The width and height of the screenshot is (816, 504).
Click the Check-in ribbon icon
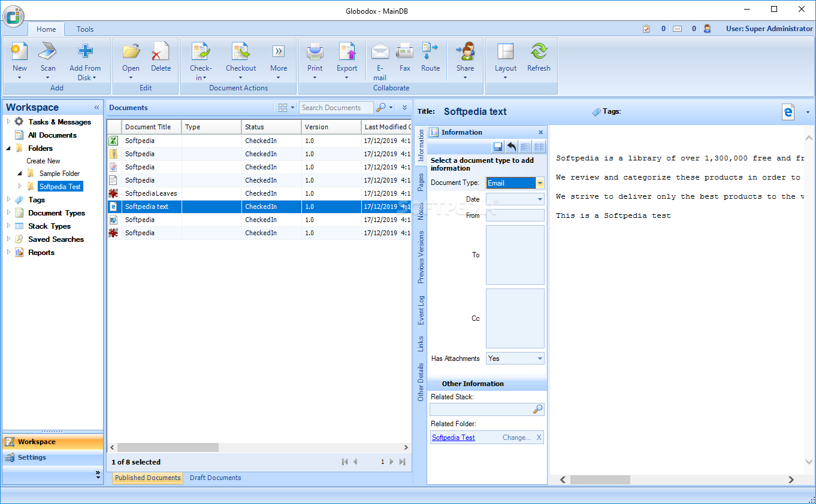pos(201,52)
